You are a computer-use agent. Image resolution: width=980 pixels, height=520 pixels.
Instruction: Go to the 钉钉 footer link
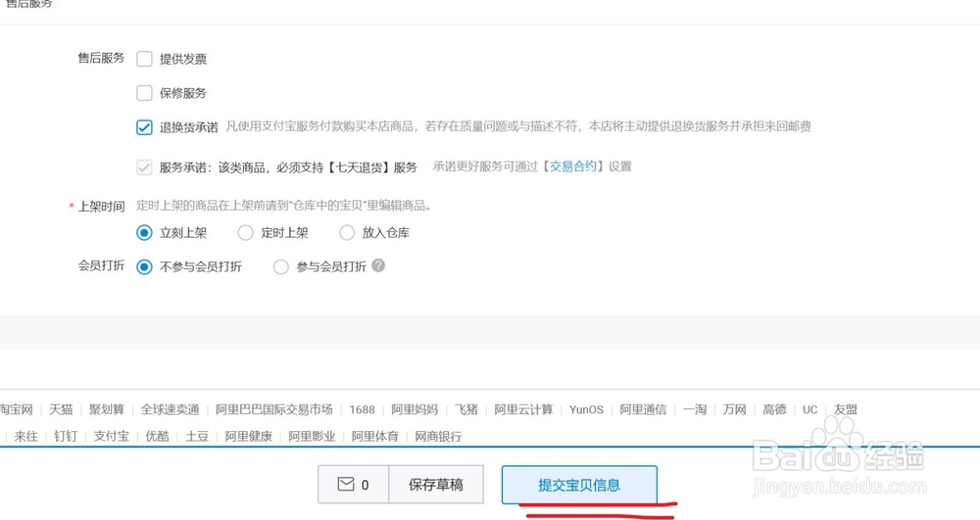(66, 437)
